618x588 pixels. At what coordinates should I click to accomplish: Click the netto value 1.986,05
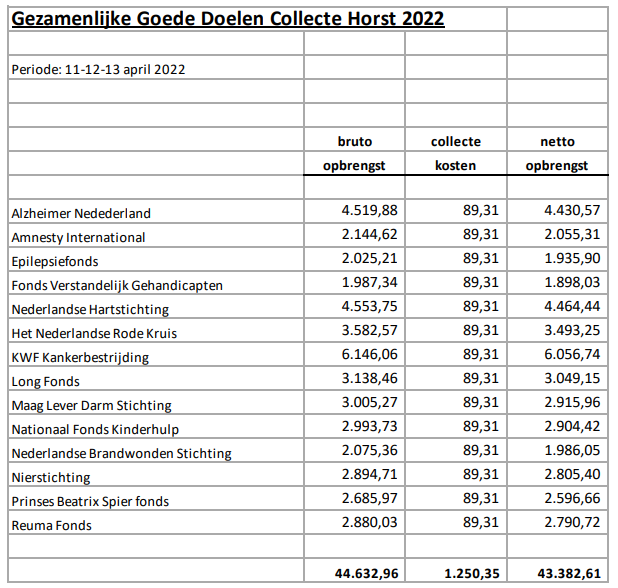pos(572,451)
